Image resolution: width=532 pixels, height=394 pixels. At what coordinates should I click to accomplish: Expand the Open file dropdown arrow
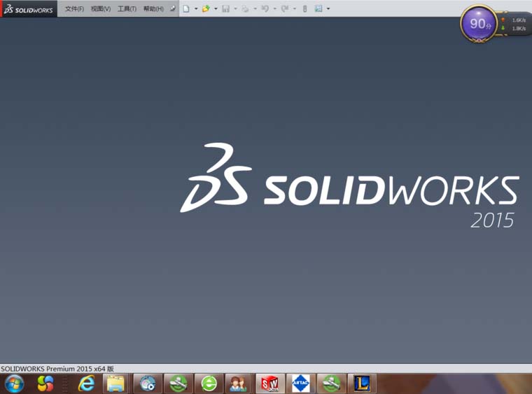pos(216,9)
